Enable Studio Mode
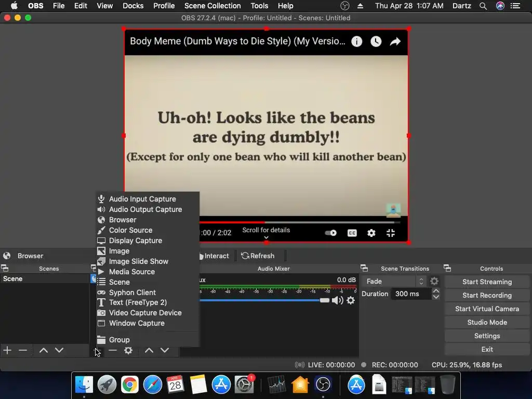This screenshot has width=532, height=399. click(x=487, y=322)
